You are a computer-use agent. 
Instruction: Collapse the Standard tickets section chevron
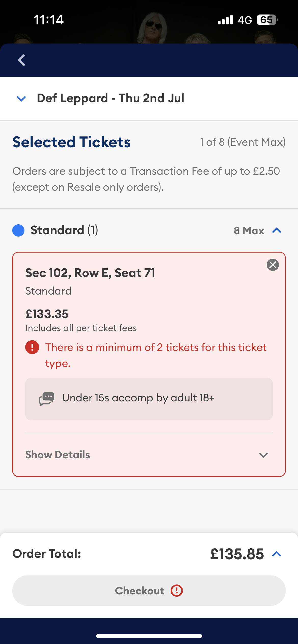click(x=277, y=230)
